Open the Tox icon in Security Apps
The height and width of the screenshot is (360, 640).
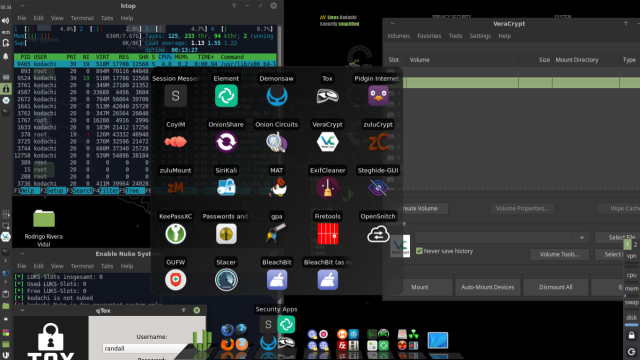click(x=327, y=96)
